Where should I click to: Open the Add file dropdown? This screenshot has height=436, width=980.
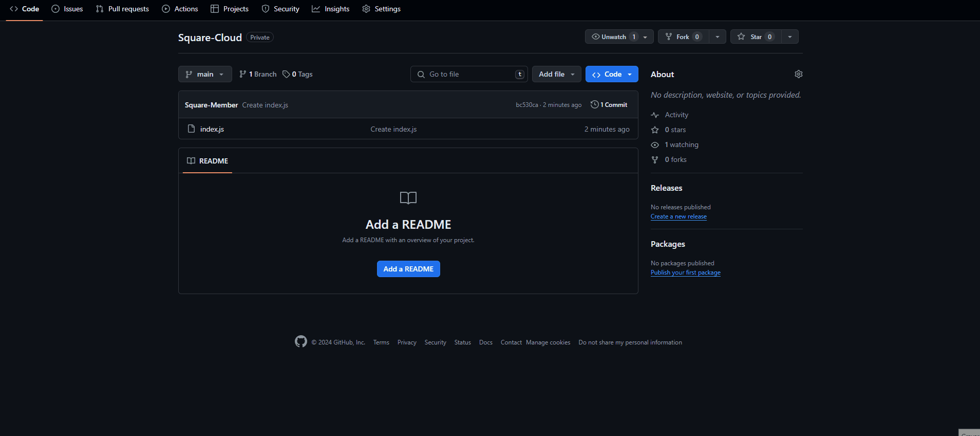pos(557,74)
